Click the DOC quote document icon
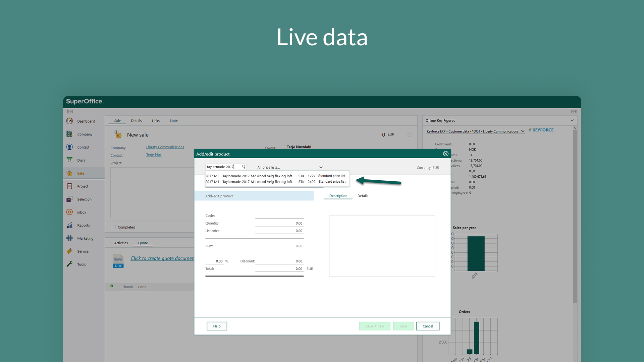This screenshot has height=362, width=644. [118, 261]
